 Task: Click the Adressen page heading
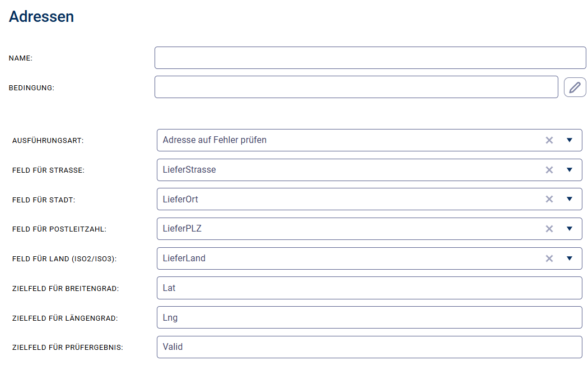[41, 17]
